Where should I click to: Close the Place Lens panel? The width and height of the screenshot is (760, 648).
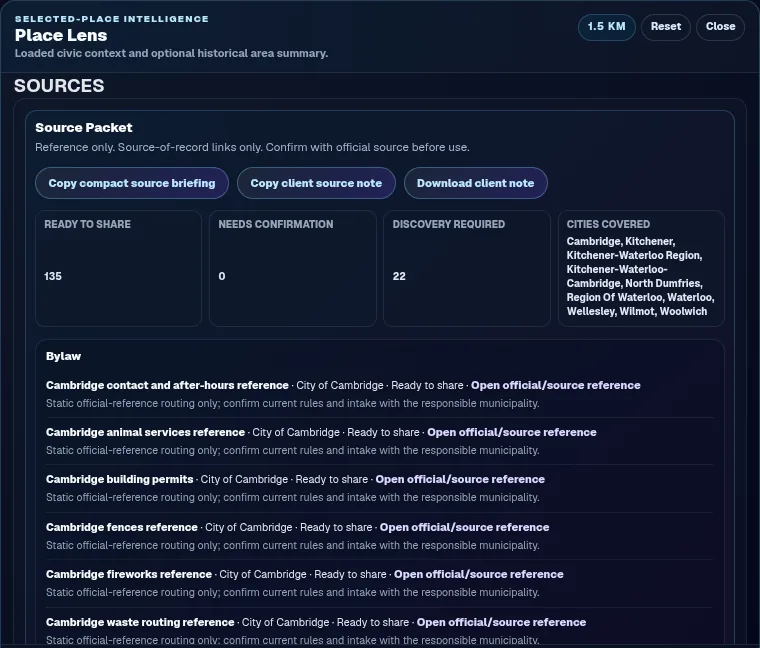coord(720,27)
